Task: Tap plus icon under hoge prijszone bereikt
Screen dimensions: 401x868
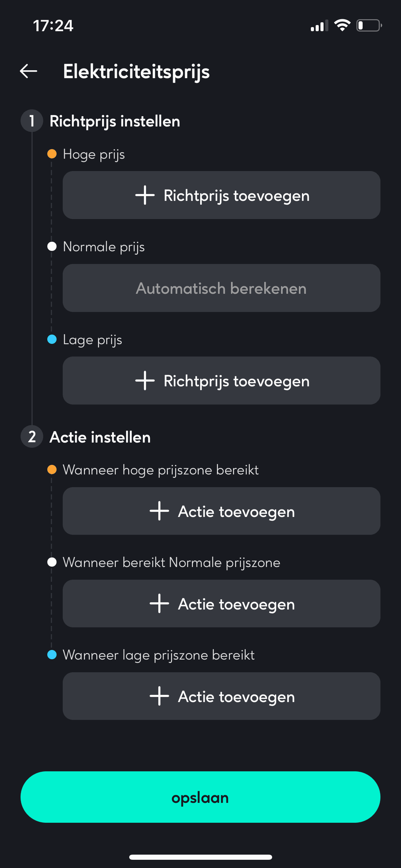Action: click(x=159, y=511)
